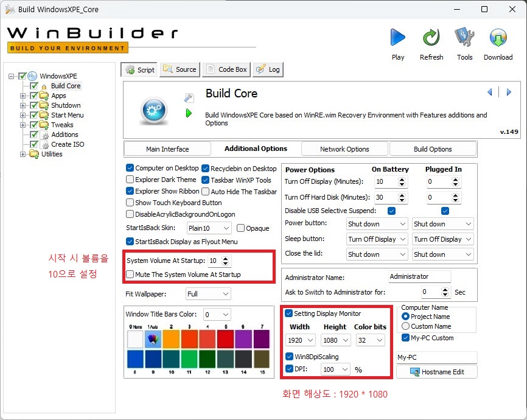527x420 pixels.
Task: Click the Utilities folder icon
Action: pos(34,154)
